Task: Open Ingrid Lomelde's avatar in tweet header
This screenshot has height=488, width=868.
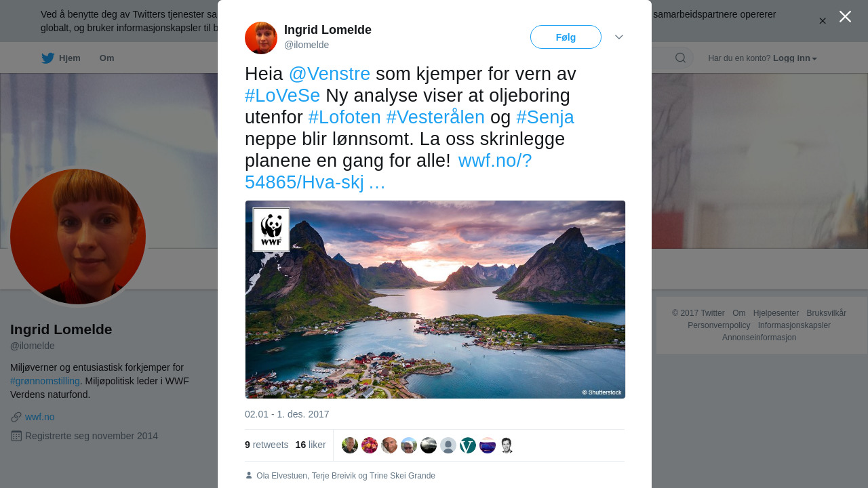Action: [x=261, y=38]
